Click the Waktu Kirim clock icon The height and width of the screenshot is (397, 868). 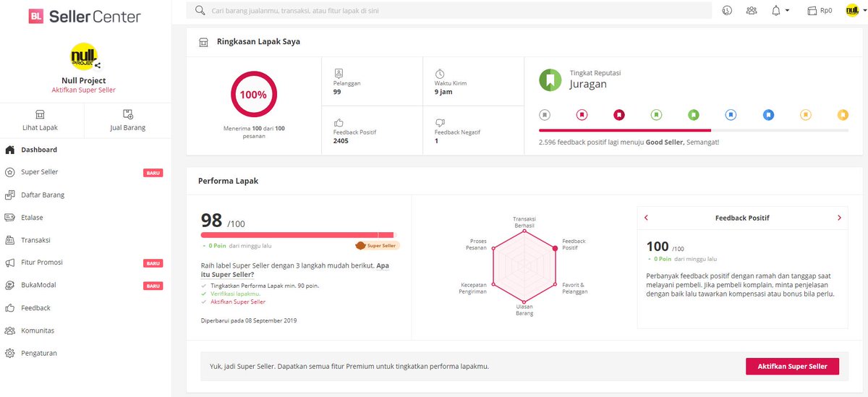tap(439, 73)
